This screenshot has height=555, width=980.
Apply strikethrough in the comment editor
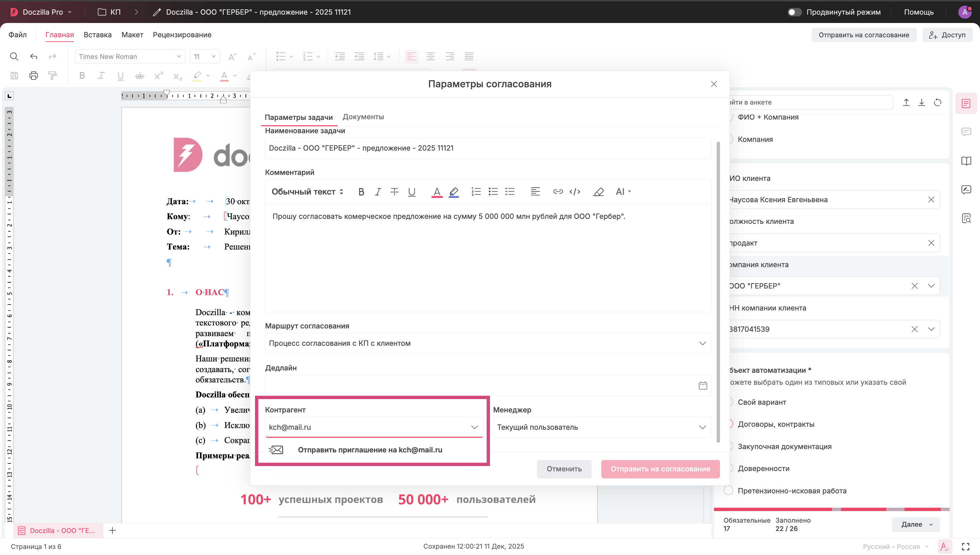394,192
